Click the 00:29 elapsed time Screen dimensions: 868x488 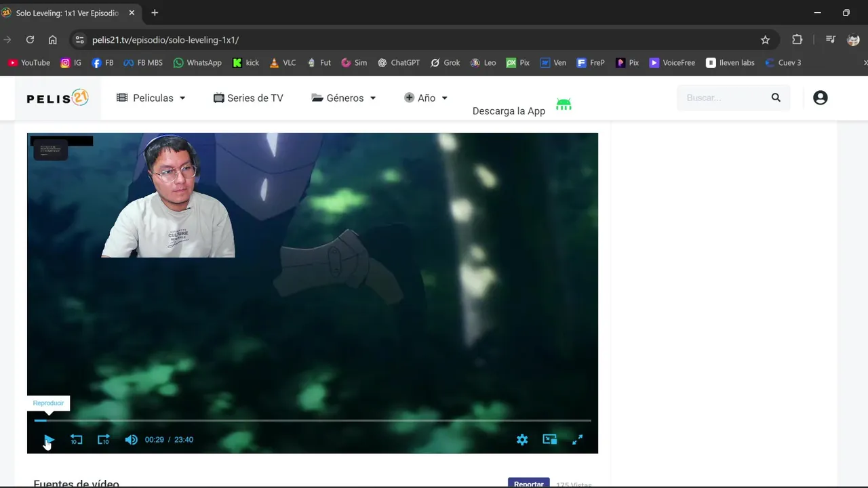click(x=155, y=440)
